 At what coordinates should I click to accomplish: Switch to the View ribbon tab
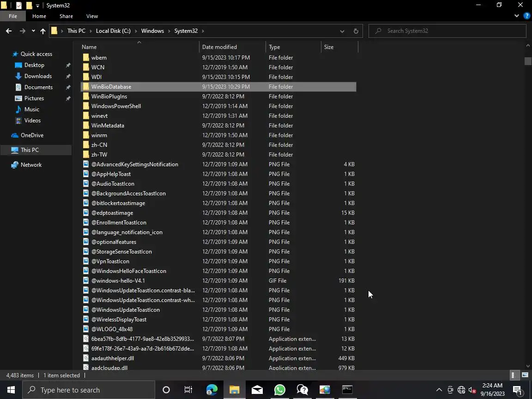click(x=92, y=16)
